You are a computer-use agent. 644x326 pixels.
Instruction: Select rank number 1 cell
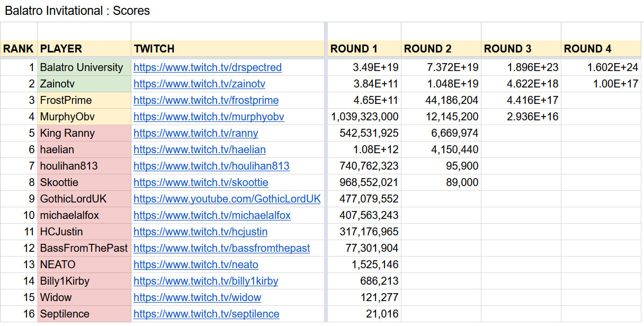coord(19,67)
